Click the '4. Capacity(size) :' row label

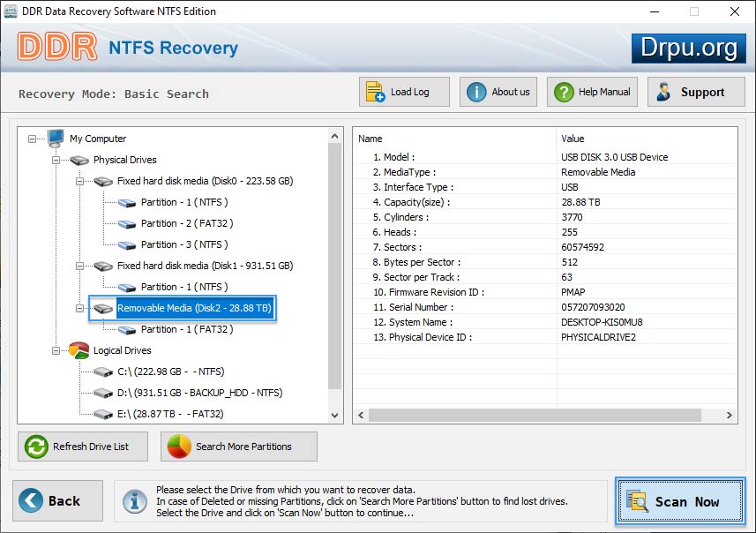click(x=411, y=202)
